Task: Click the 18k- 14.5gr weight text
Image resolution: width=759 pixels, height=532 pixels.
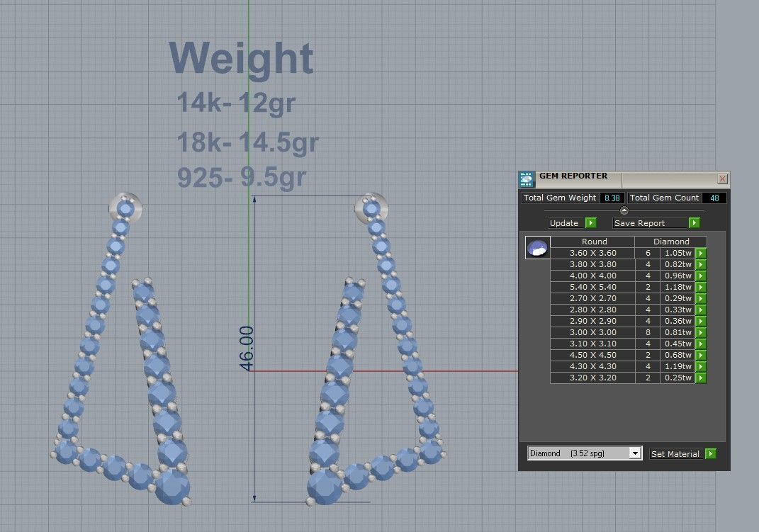Action: (248, 142)
